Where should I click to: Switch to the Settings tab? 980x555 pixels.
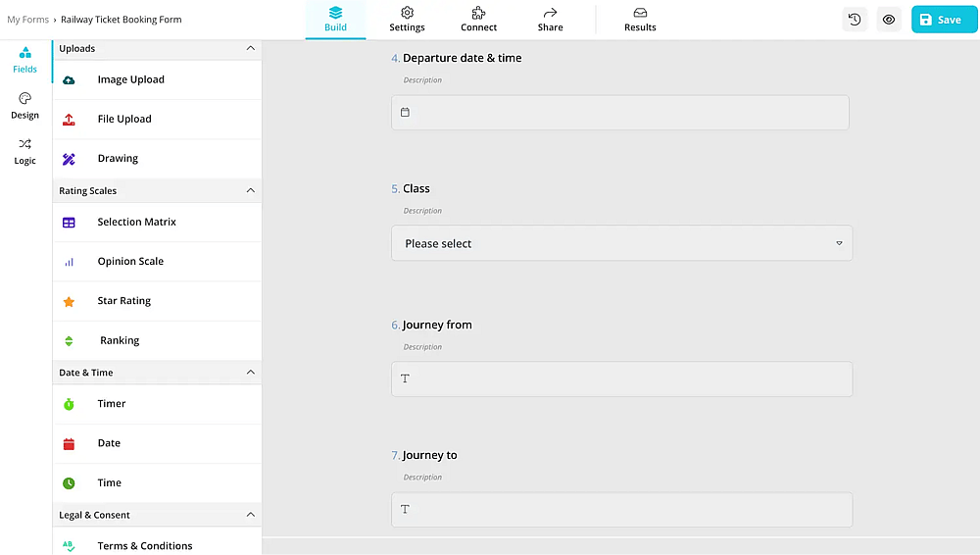[x=407, y=20]
